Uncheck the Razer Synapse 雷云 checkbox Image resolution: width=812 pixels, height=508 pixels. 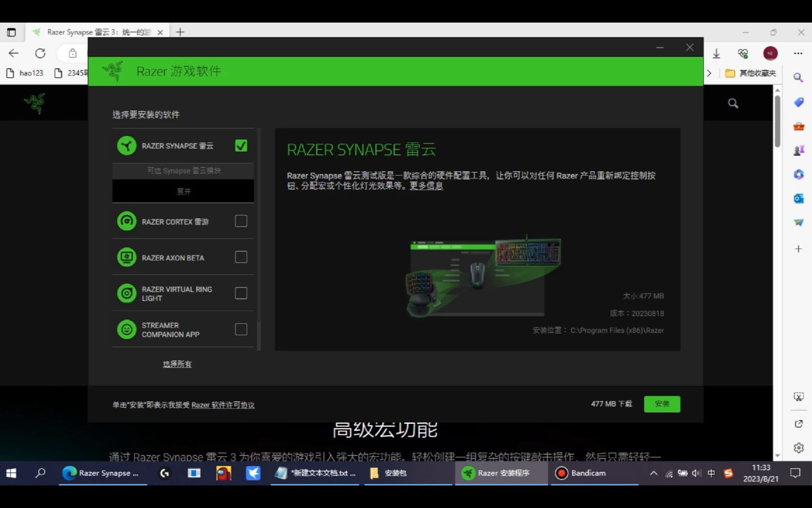241,146
